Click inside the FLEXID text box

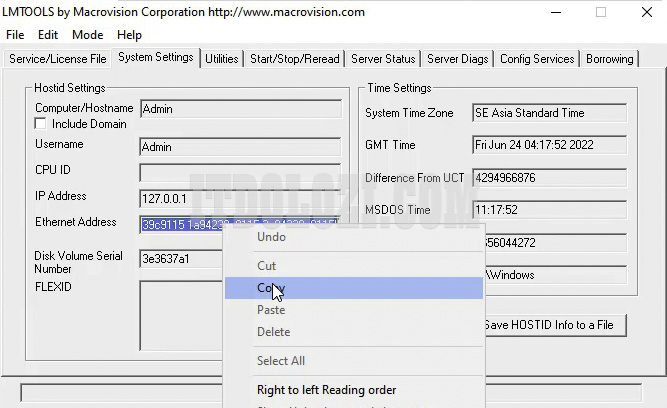coord(182,315)
